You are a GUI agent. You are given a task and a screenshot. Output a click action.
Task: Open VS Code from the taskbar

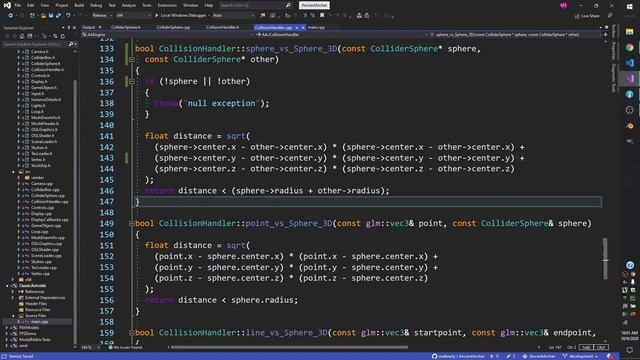point(629,63)
